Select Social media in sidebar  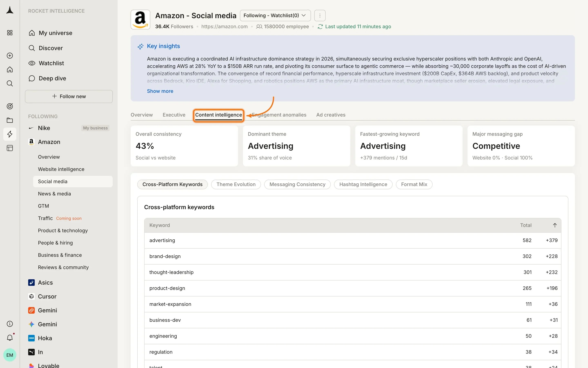pos(73,182)
